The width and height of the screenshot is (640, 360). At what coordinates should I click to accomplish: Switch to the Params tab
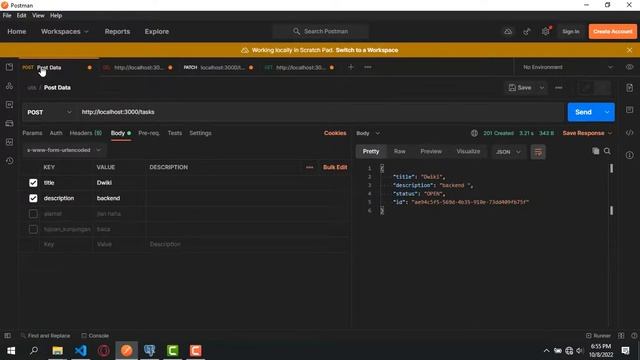(x=32, y=133)
